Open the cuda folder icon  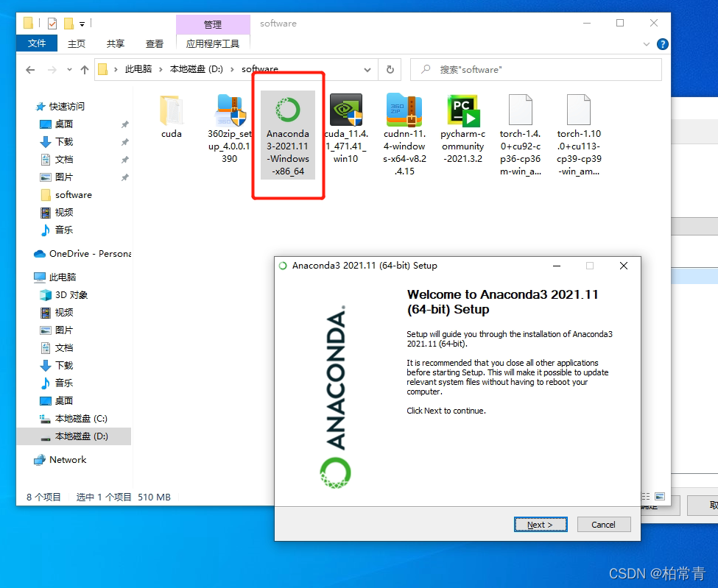pyautogui.click(x=172, y=110)
